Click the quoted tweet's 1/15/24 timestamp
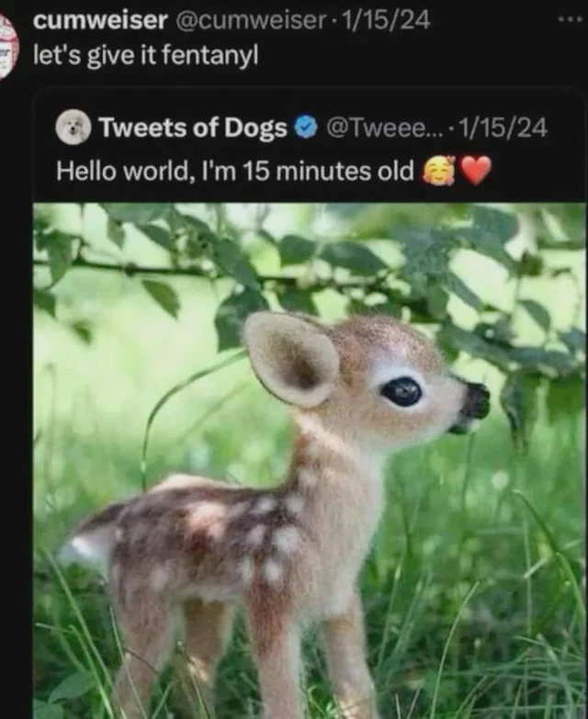Screen dimensions: 588x719 coord(503,128)
